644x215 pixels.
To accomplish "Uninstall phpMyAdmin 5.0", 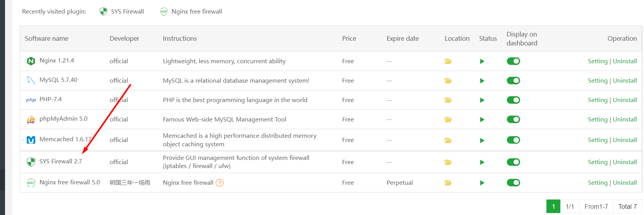I will coord(625,120).
